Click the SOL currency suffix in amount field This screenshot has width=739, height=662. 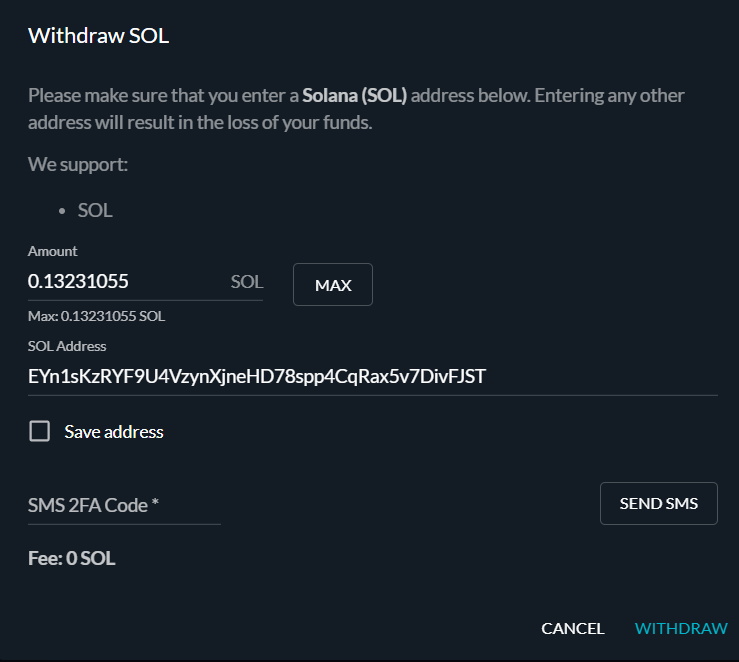tap(246, 282)
